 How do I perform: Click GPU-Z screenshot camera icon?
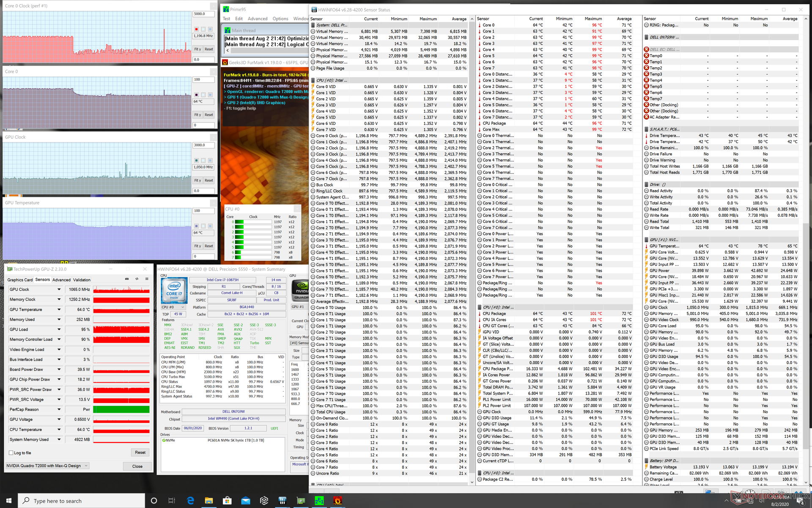[x=127, y=279]
